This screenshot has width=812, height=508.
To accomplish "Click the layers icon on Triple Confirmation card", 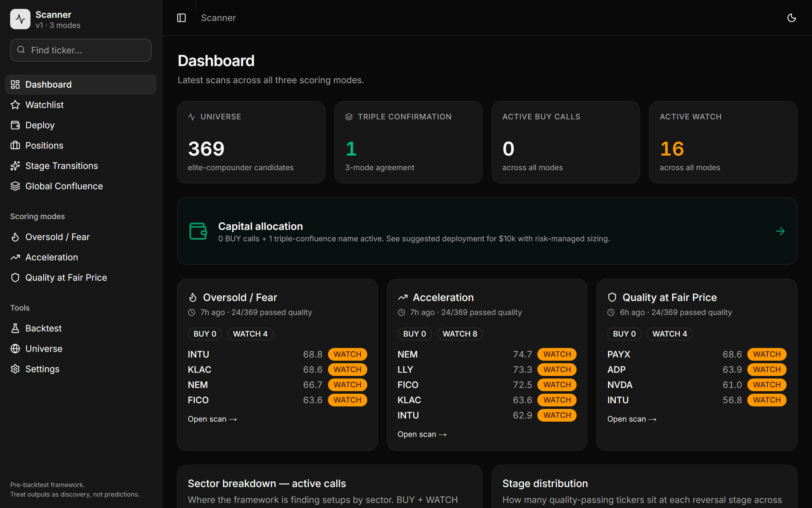I will 349,117.
